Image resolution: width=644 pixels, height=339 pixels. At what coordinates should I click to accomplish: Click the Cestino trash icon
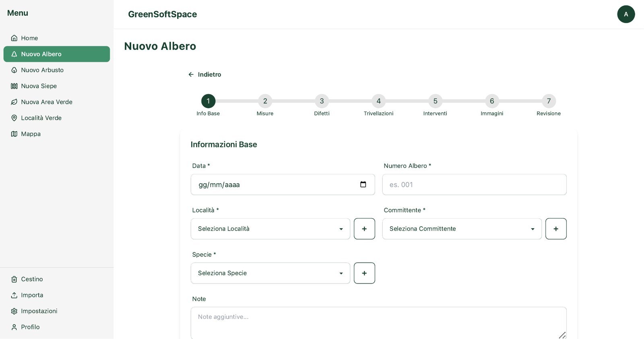[x=14, y=279]
